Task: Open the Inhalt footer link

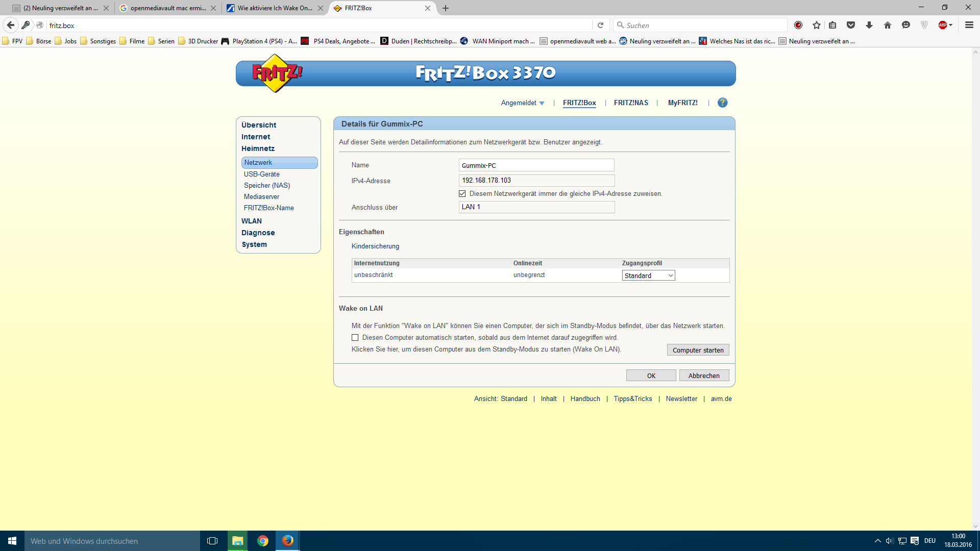Action: coord(549,399)
